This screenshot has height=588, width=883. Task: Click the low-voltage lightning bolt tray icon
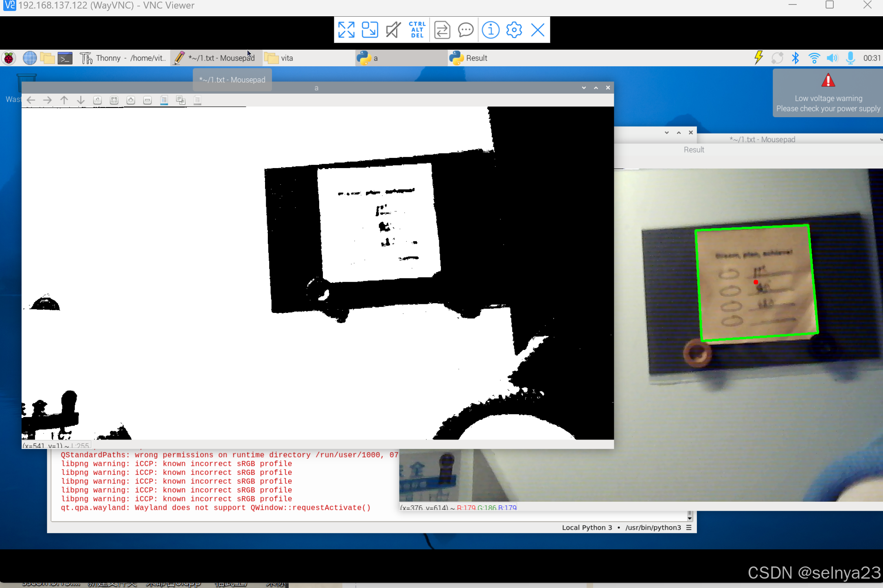pos(758,58)
